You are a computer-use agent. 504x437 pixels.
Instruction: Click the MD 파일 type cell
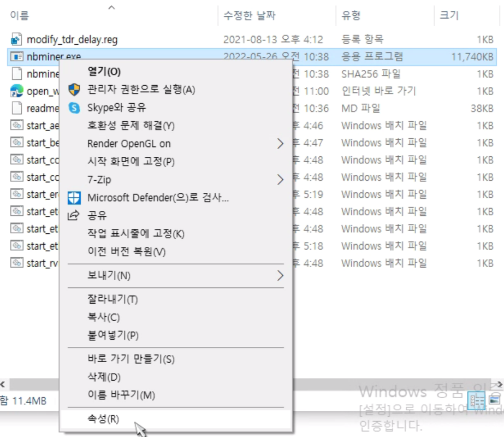tap(360, 108)
